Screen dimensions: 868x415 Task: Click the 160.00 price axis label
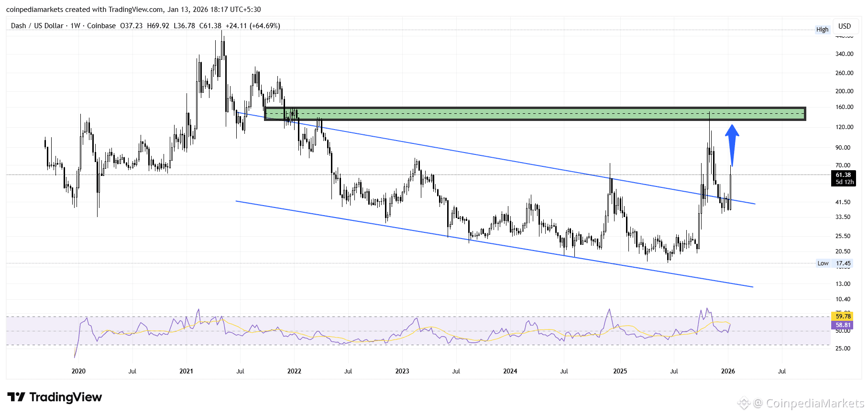pyautogui.click(x=844, y=107)
